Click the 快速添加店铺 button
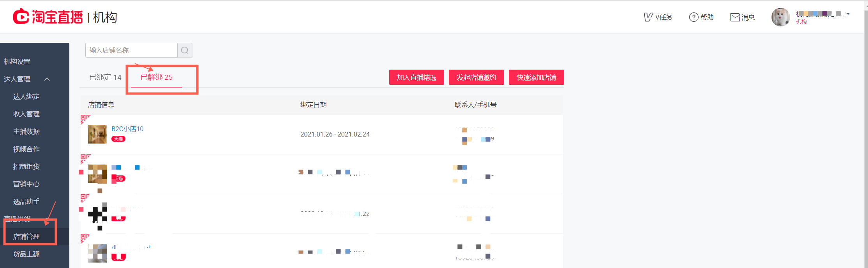The height and width of the screenshot is (268, 868). click(536, 77)
